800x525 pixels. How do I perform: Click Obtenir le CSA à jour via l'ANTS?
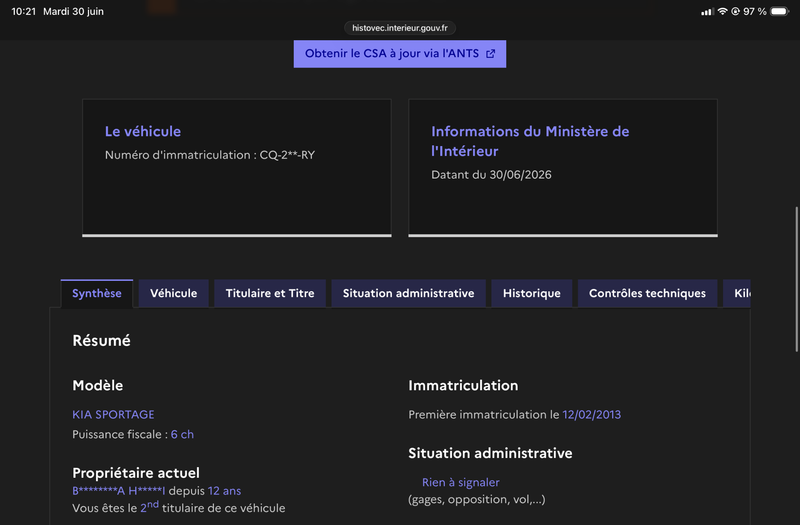pyautogui.click(x=399, y=54)
